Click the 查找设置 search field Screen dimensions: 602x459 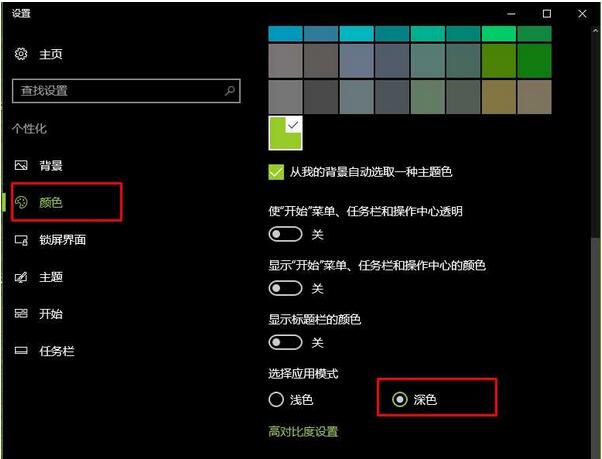[x=115, y=91]
